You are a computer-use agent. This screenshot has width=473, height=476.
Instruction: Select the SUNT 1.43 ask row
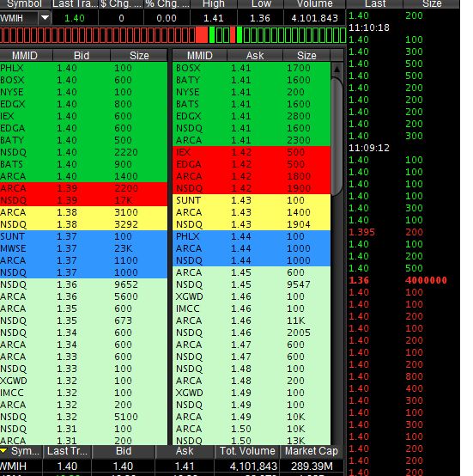coord(252,200)
